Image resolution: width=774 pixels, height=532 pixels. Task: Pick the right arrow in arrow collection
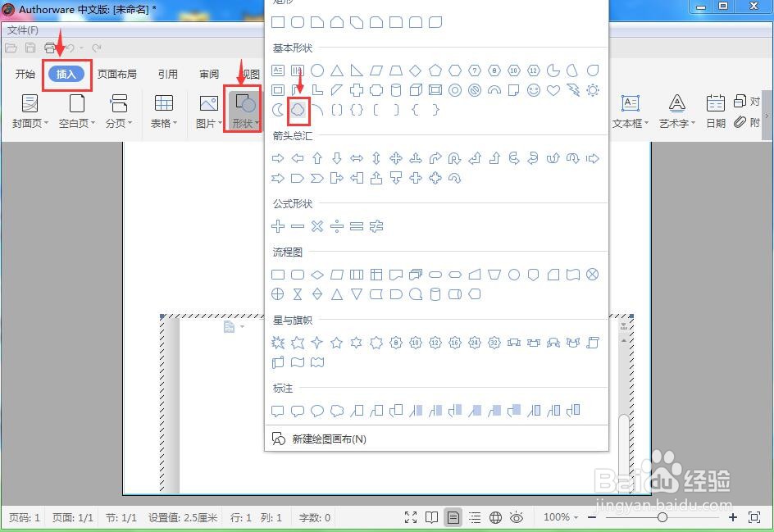(278, 158)
